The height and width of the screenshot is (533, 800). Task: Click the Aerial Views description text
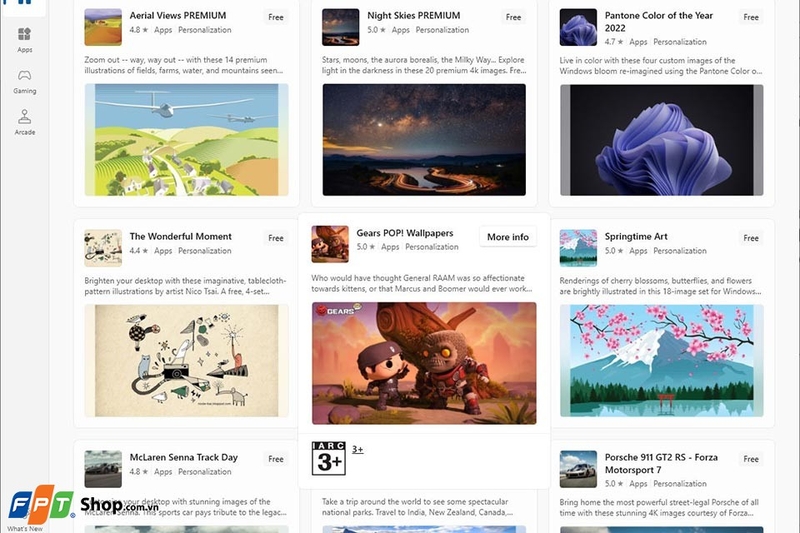183,65
